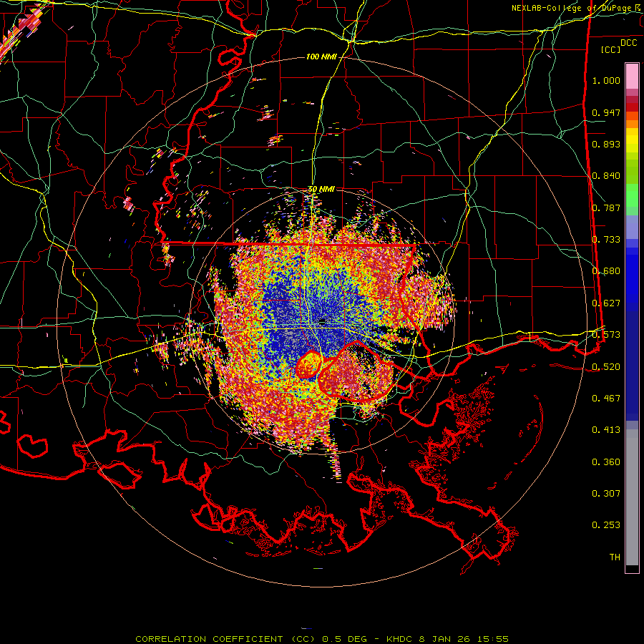The height and width of the screenshot is (644, 644).
Task: Click the 0.893 scale value
Action: coord(606,144)
